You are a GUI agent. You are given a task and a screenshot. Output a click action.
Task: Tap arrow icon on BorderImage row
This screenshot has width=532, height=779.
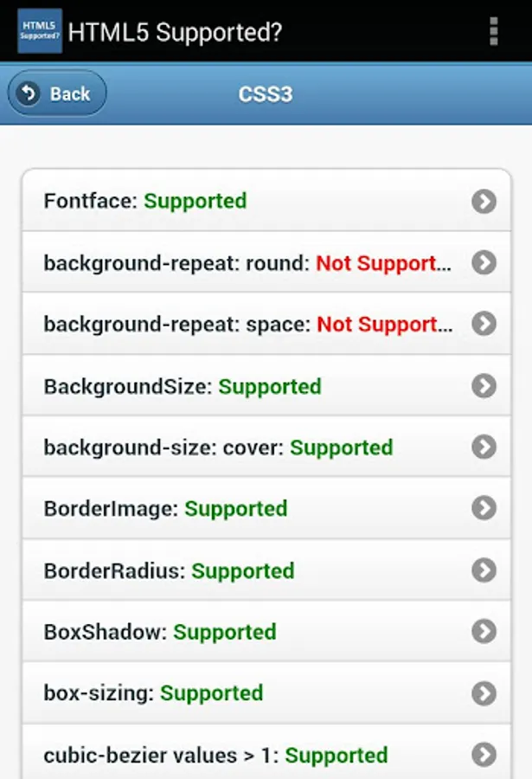click(x=484, y=508)
